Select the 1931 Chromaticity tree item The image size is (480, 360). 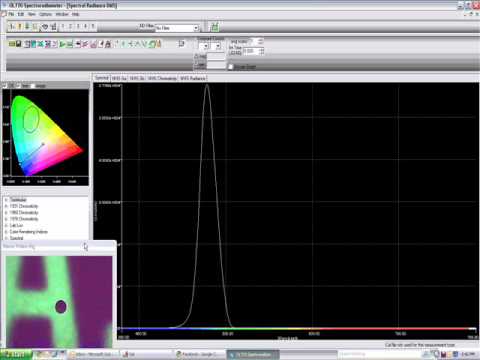pos(24,206)
